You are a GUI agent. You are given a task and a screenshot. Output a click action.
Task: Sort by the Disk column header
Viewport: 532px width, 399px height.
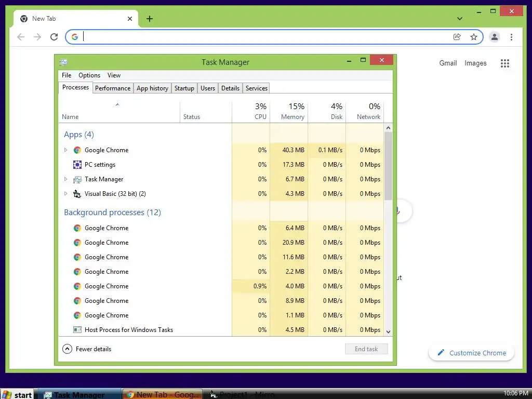[x=327, y=112]
